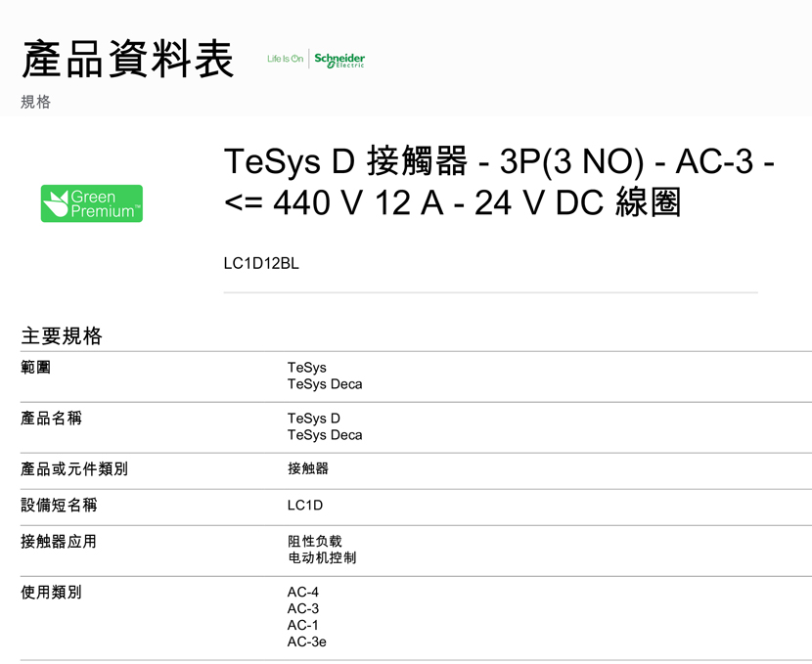Select the LC1D12BL part number
The height and width of the screenshot is (664, 812).
(x=261, y=263)
